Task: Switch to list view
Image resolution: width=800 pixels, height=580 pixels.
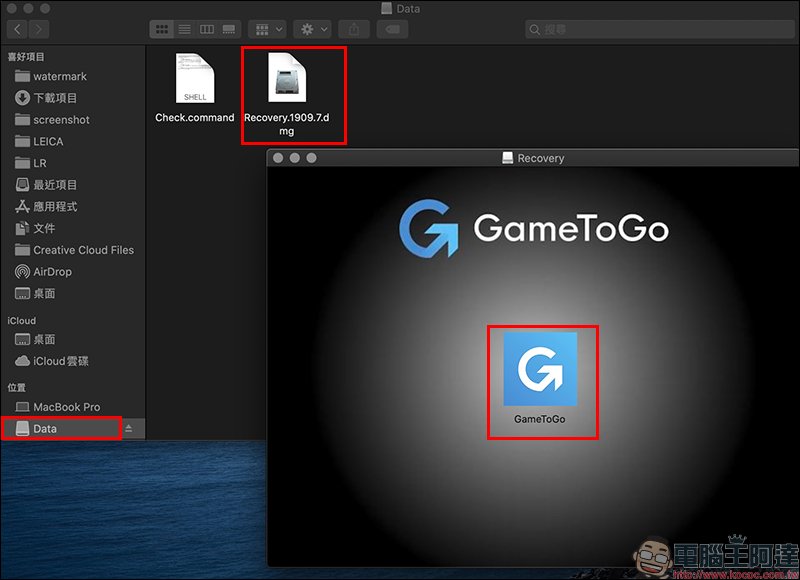Action: click(x=184, y=30)
